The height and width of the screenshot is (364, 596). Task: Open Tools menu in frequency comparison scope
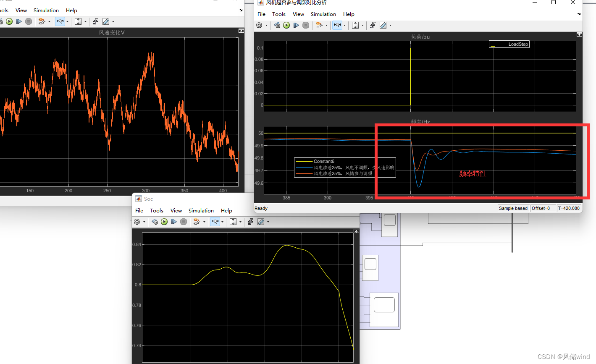pos(278,14)
